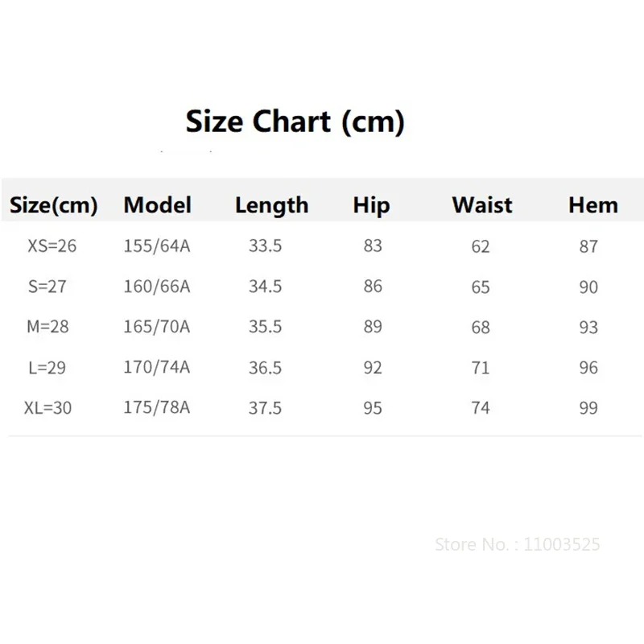The height and width of the screenshot is (644, 644).
Task: Click the Hem column header
Action: (593, 204)
